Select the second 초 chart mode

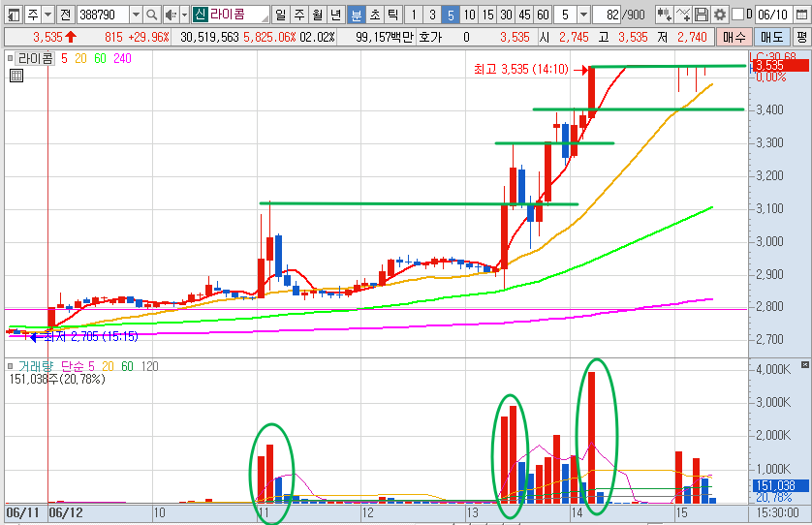tap(375, 15)
